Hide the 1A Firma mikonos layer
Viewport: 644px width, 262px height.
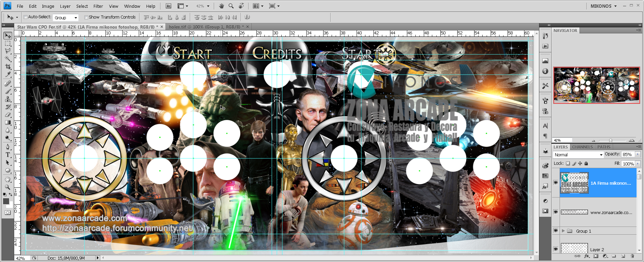(x=556, y=183)
